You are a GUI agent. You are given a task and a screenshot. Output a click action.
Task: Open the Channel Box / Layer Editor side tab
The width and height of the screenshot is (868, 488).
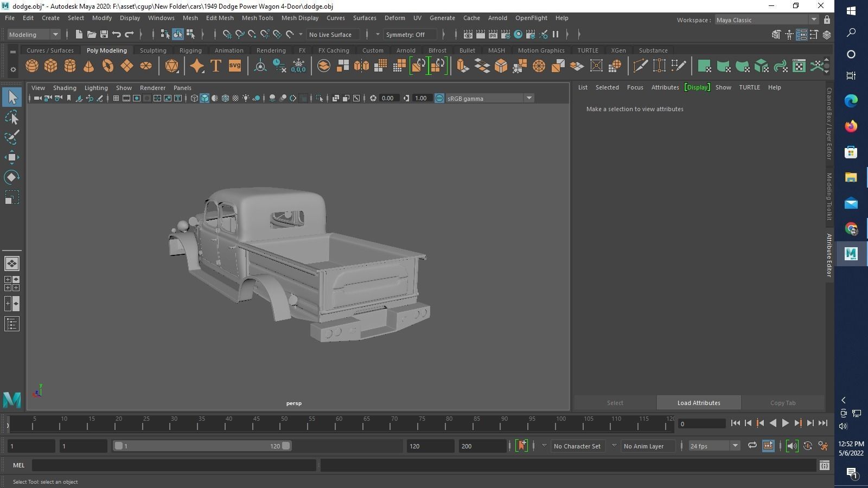tap(829, 124)
